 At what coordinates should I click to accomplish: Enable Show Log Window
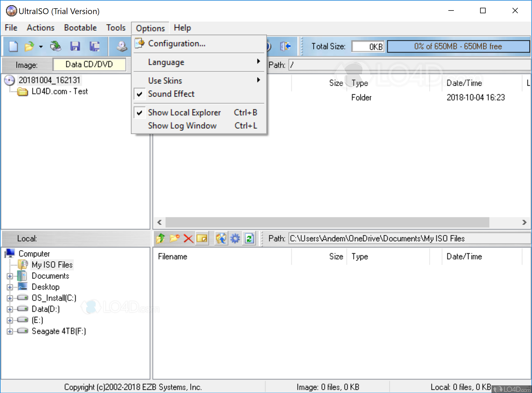pos(182,126)
